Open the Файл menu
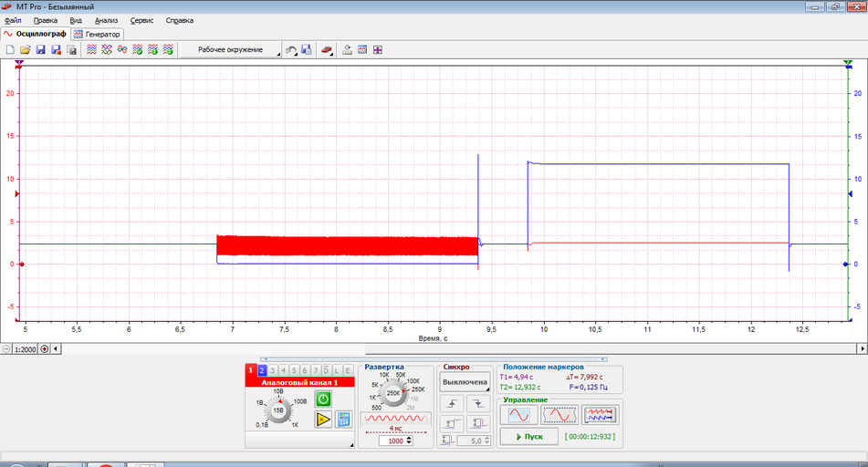The height and width of the screenshot is (467, 868). (13, 20)
